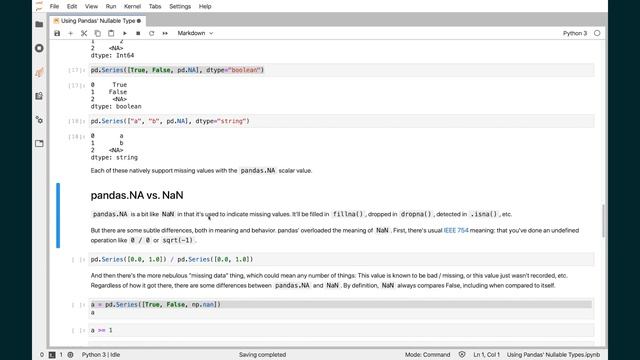Click Python 3 | Idle in status bar
This screenshot has width=640, height=360.
coord(101,355)
